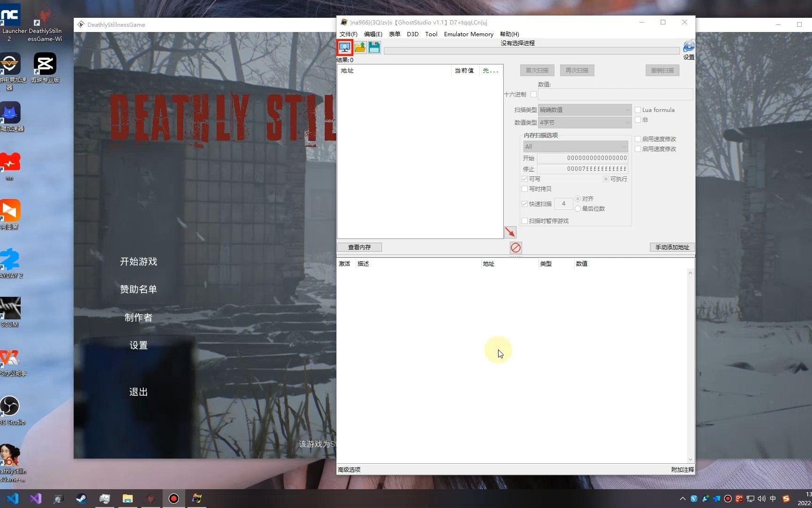
Task: Click the red circle clear list icon
Action: click(x=515, y=247)
